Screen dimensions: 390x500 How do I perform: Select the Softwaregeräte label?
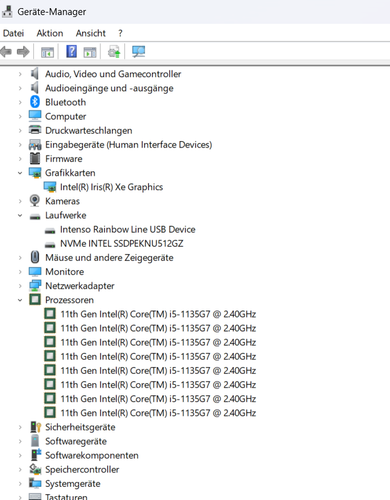76,441
